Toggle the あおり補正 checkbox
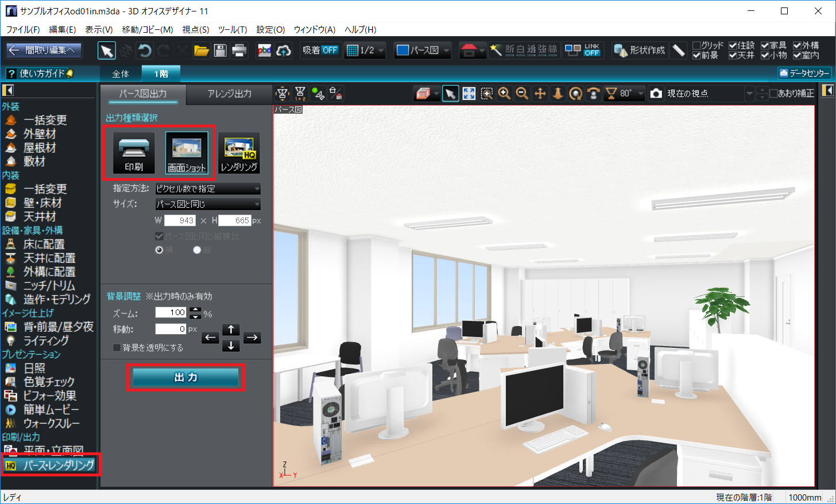836x504 pixels. (x=773, y=93)
